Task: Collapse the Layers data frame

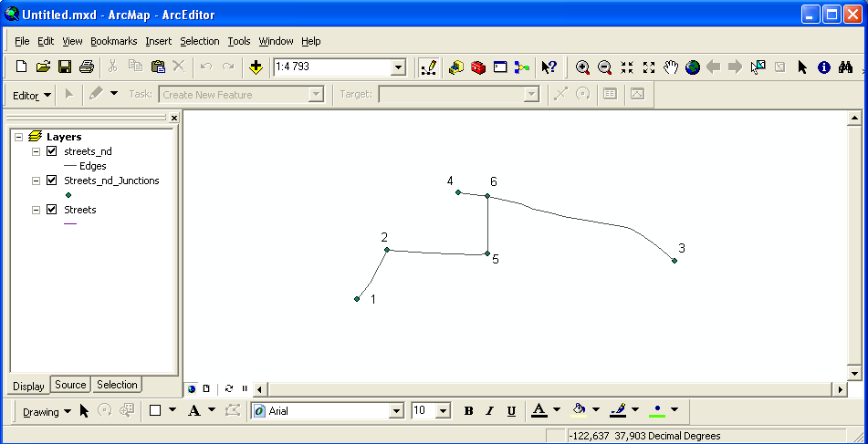Action: (19, 137)
